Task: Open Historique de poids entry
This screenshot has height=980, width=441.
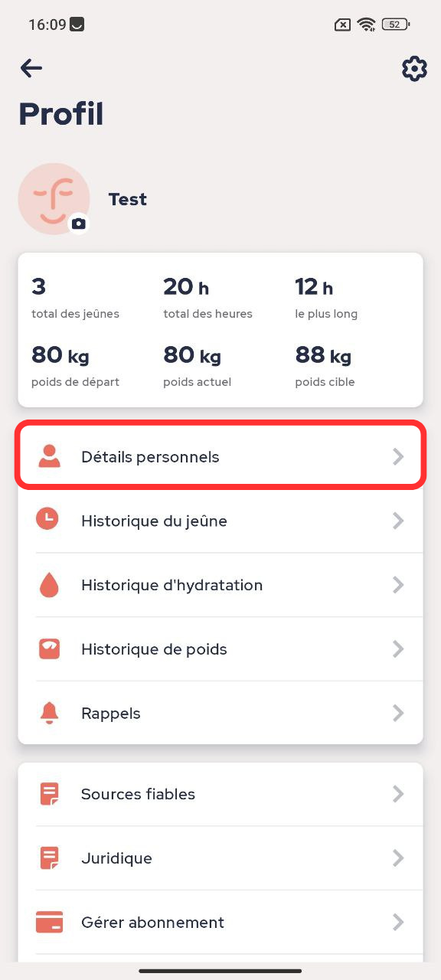Action: point(220,649)
